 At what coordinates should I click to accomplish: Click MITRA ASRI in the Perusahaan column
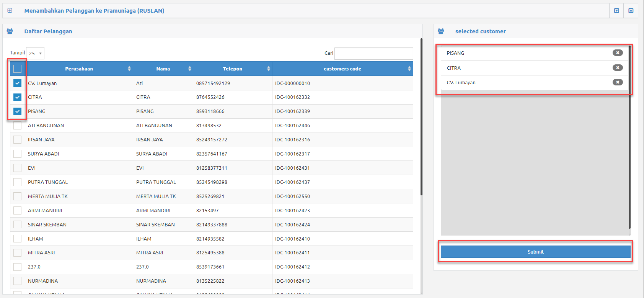coord(41,253)
